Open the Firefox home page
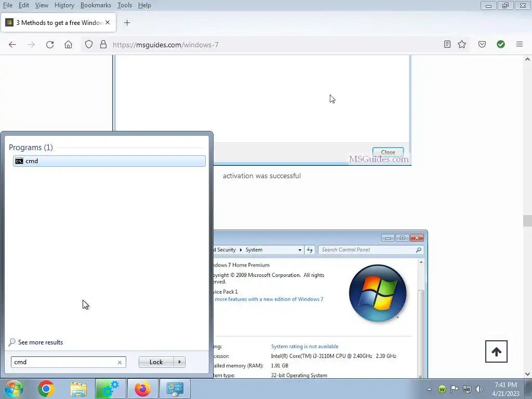The height and width of the screenshot is (399, 532). 68,45
